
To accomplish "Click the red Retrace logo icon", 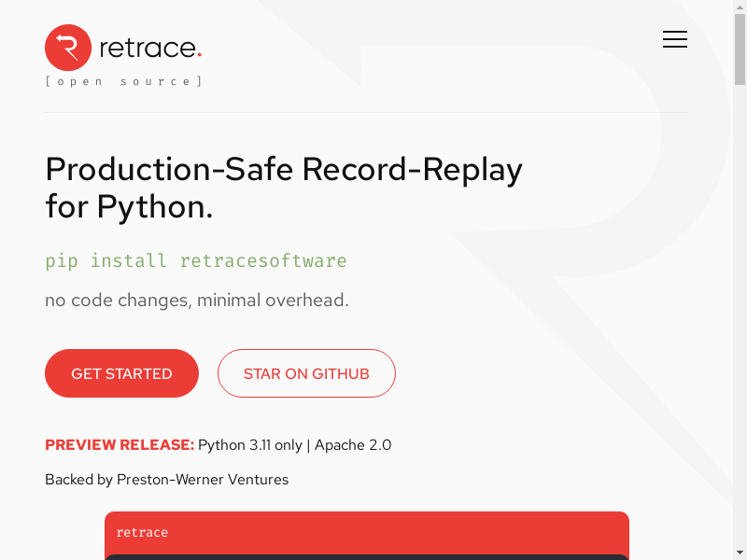I will pyautogui.click(x=68, y=48).
